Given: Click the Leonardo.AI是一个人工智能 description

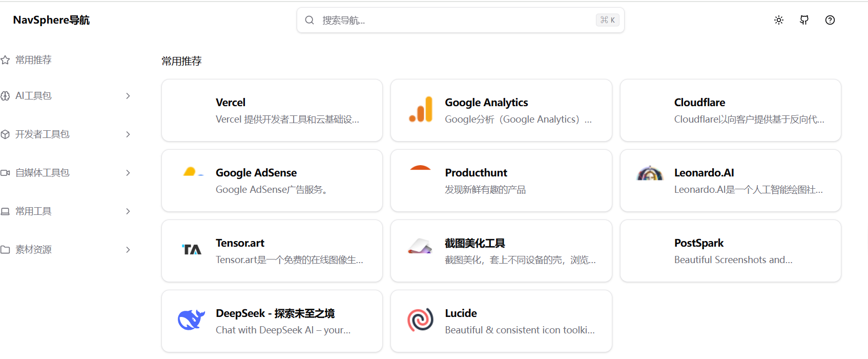Looking at the screenshot, I should (x=749, y=190).
